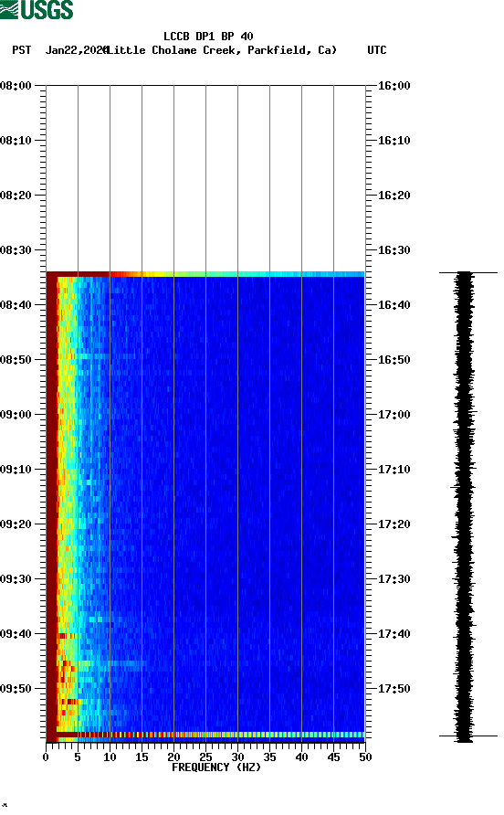The image size is (504, 815).
Task: Click the '16:40' UTC time label
Action: (394, 305)
